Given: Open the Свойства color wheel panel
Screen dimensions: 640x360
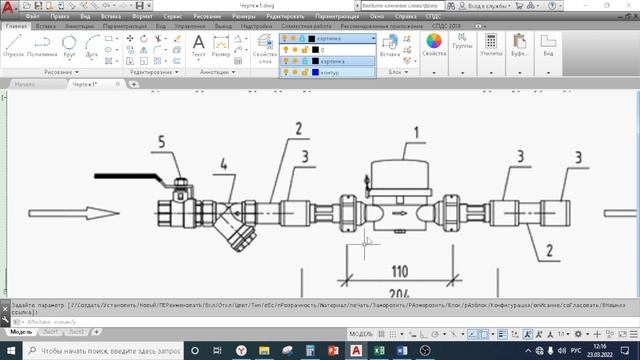Looking at the screenshot, I should pos(434,45).
